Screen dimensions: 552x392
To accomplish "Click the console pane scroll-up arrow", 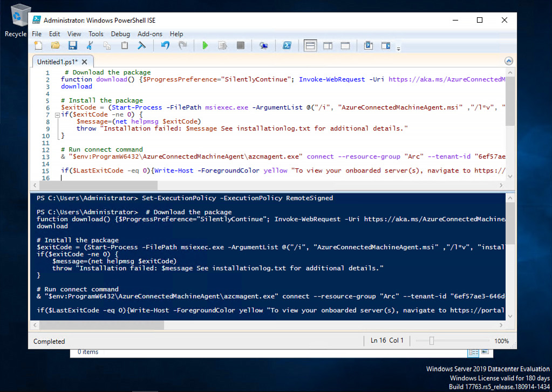I will [510, 198].
